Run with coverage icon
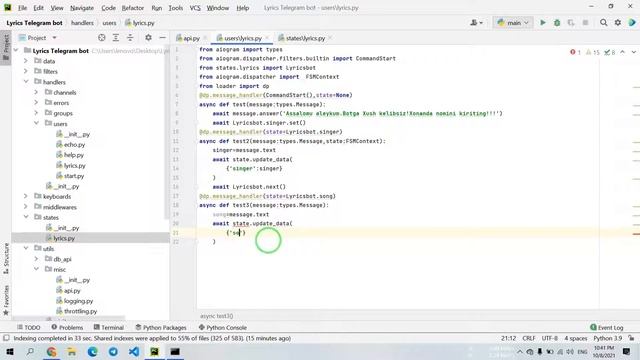 pos(571,23)
